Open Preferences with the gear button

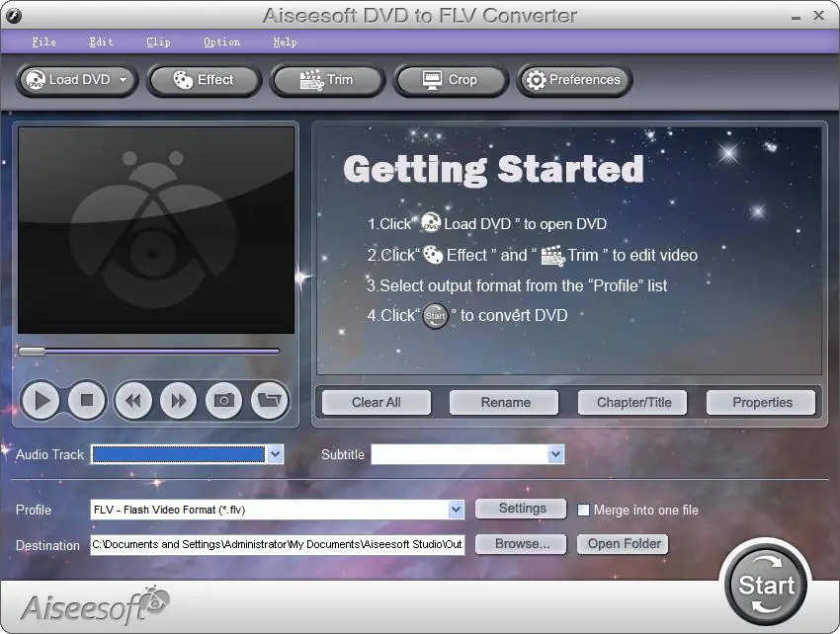tap(574, 80)
